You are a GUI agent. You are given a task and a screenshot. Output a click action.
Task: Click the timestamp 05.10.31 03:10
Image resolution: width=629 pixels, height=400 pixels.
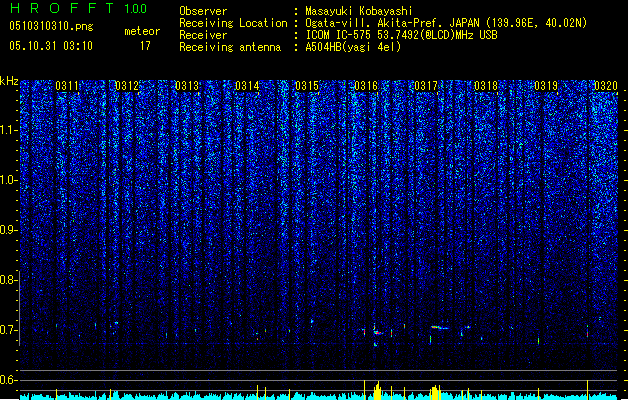click(x=51, y=46)
